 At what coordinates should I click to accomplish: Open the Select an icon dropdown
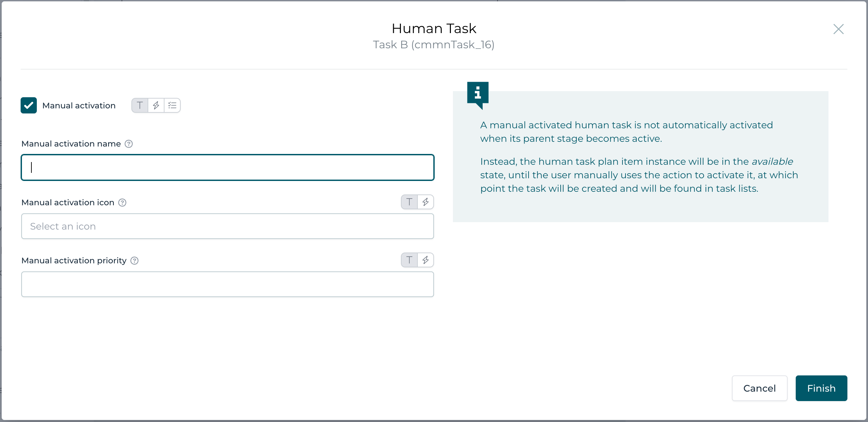[227, 226]
